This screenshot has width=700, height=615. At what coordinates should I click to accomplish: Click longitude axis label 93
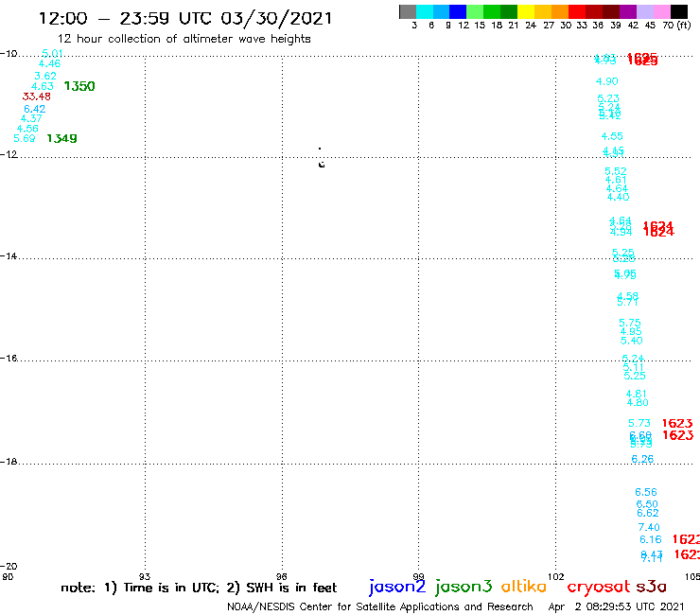click(145, 576)
